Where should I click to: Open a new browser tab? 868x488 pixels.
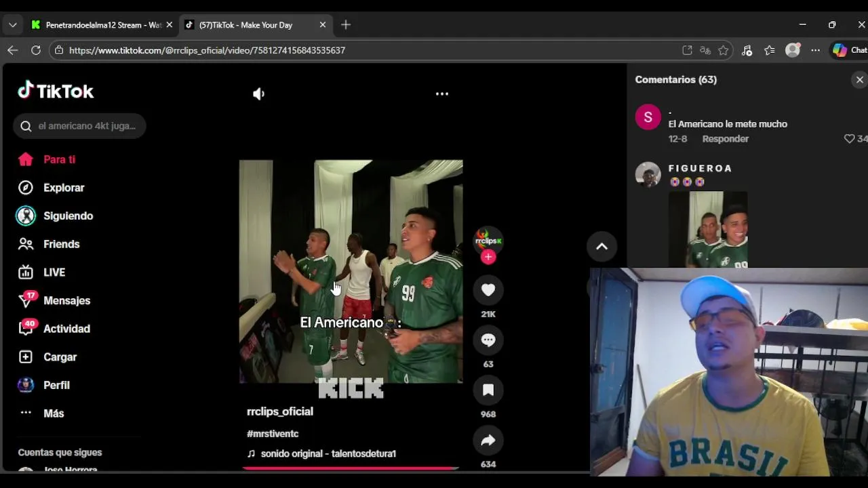346,25
